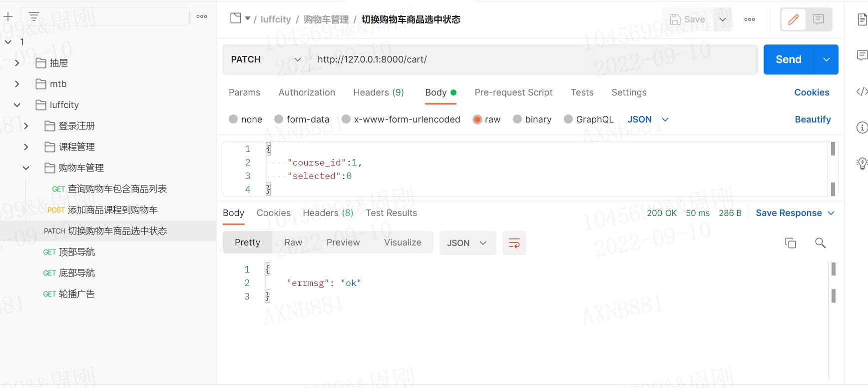The height and width of the screenshot is (388, 868).
Task: Open the documentation icon in right sidebar
Action: click(x=862, y=19)
